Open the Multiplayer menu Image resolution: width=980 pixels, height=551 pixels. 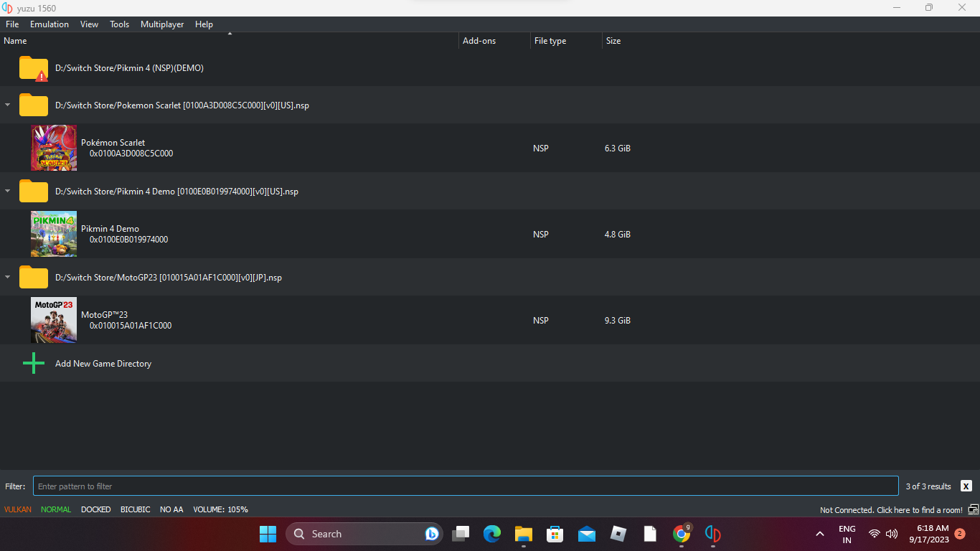click(x=162, y=24)
